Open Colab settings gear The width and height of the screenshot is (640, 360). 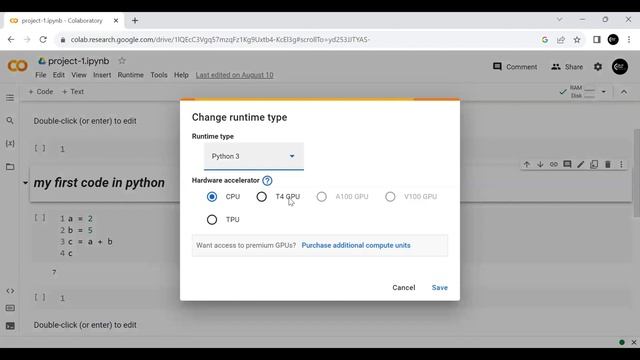(598, 67)
